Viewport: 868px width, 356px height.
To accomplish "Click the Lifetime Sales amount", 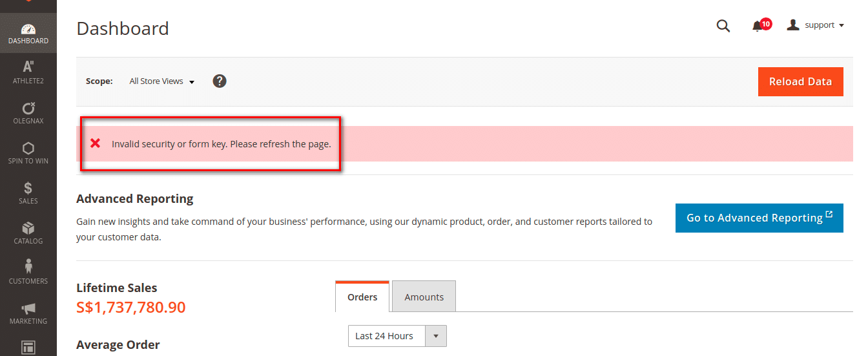I will pyautogui.click(x=131, y=307).
